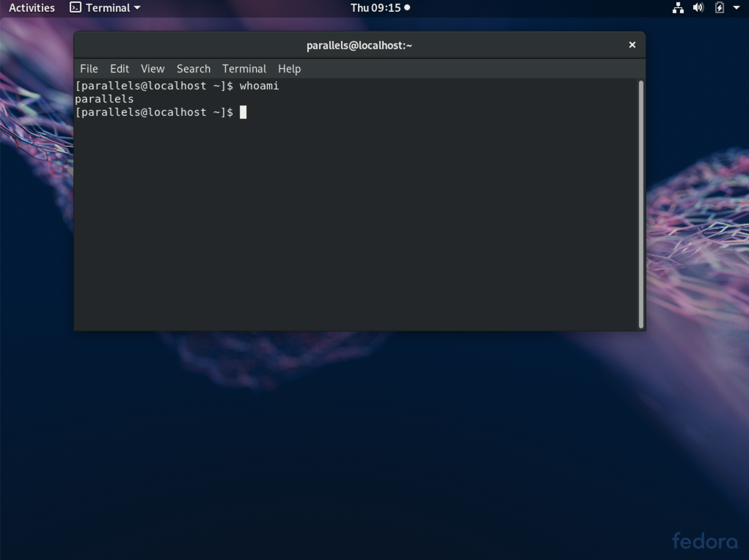Close the terminal window
This screenshot has width=749, height=560.
632,45
